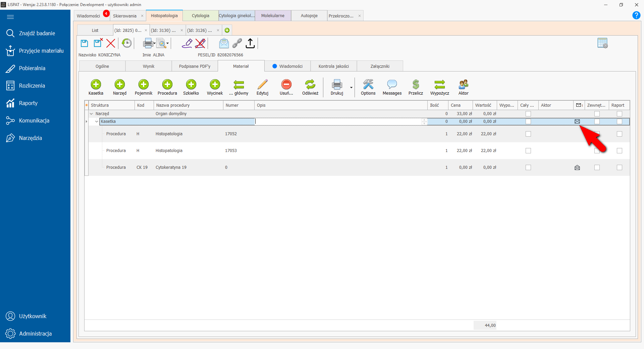This screenshot has height=349, width=644.
Task: Add a new Szkiełko to material
Action: click(191, 84)
